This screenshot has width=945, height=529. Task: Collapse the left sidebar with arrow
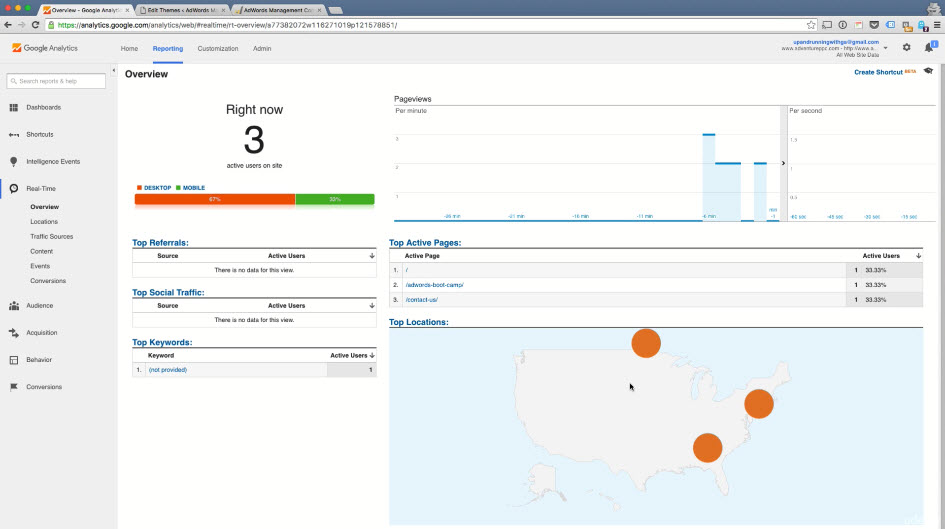(x=113, y=71)
